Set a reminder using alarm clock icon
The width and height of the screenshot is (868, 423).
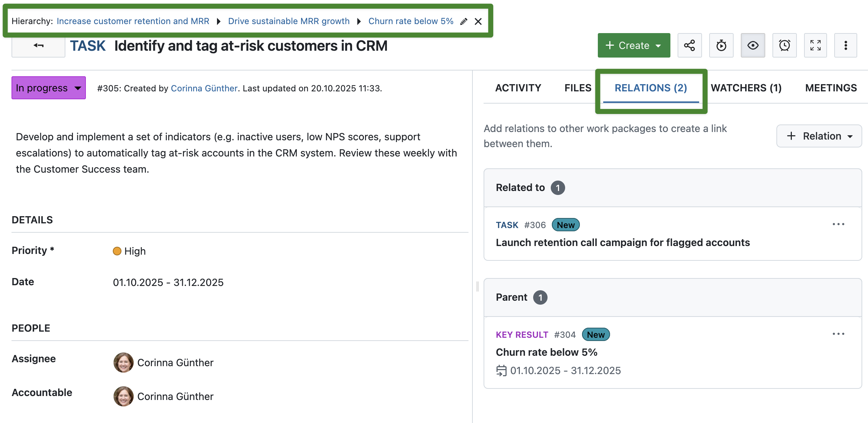pos(785,45)
